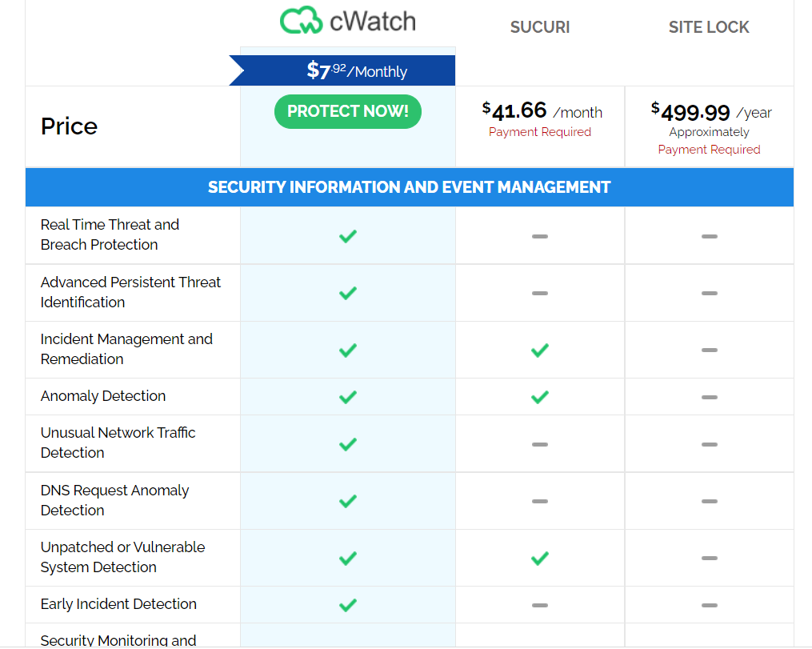Click Unpatched or Vulnerable System Detection label
The height and width of the screenshot is (649, 812).
[x=122, y=557]
